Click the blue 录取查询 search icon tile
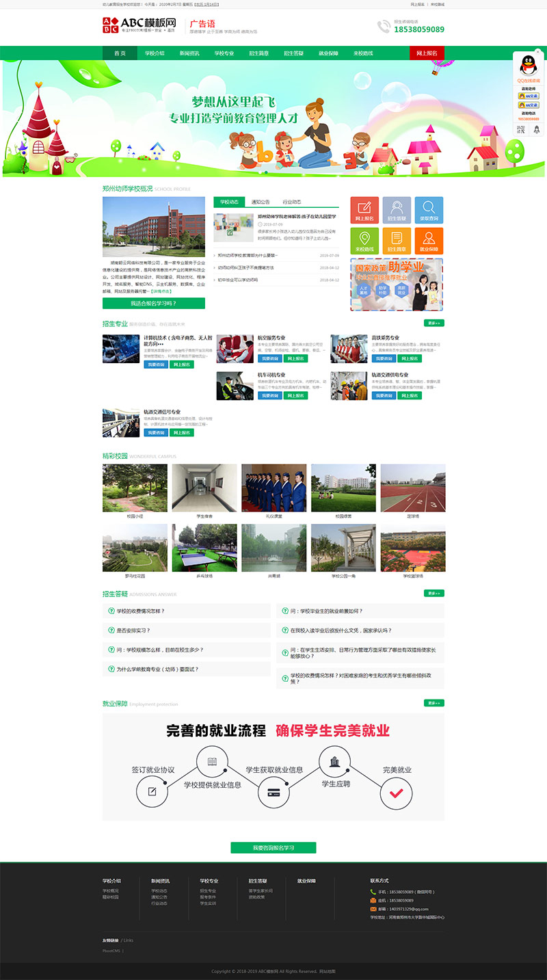The height and width of the screenshot is (980, 547). pyautogui.click(x=429, y=210)
